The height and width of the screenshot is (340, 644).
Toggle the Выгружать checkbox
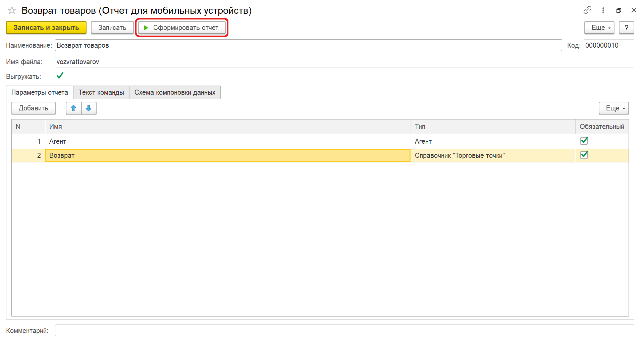click(59, 76)
